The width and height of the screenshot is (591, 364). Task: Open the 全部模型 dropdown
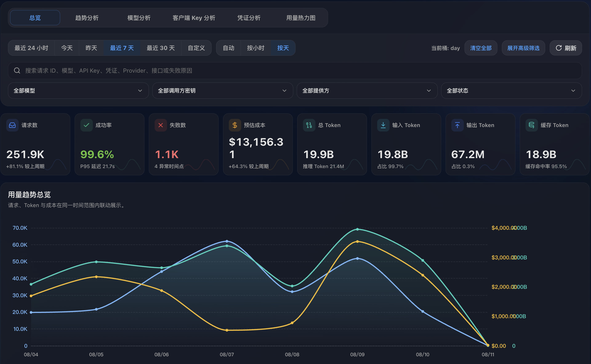click(x=78, y=91)
